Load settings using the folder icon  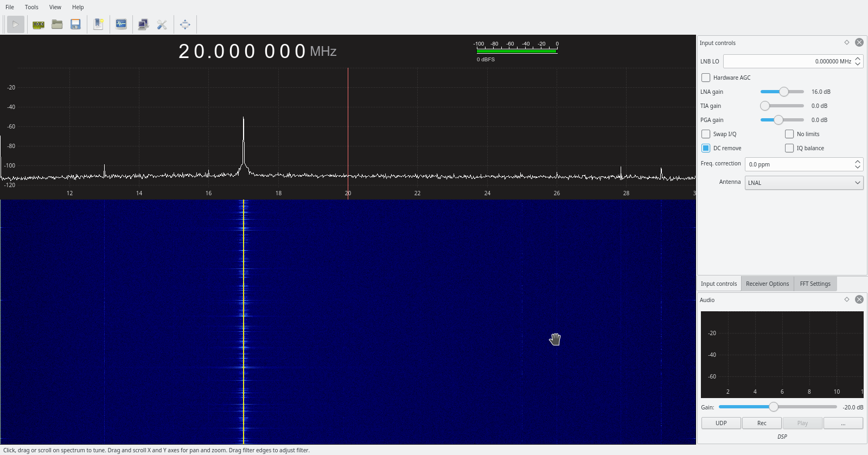(57, 24)
